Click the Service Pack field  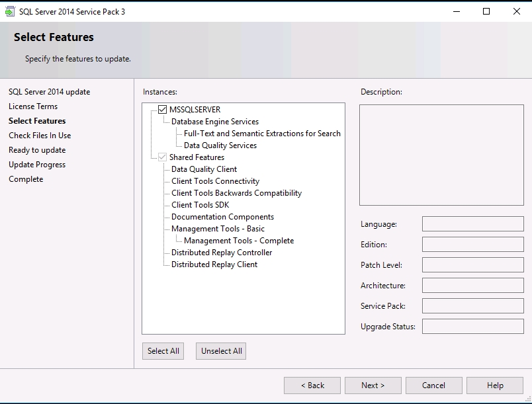tap(473, 306)
